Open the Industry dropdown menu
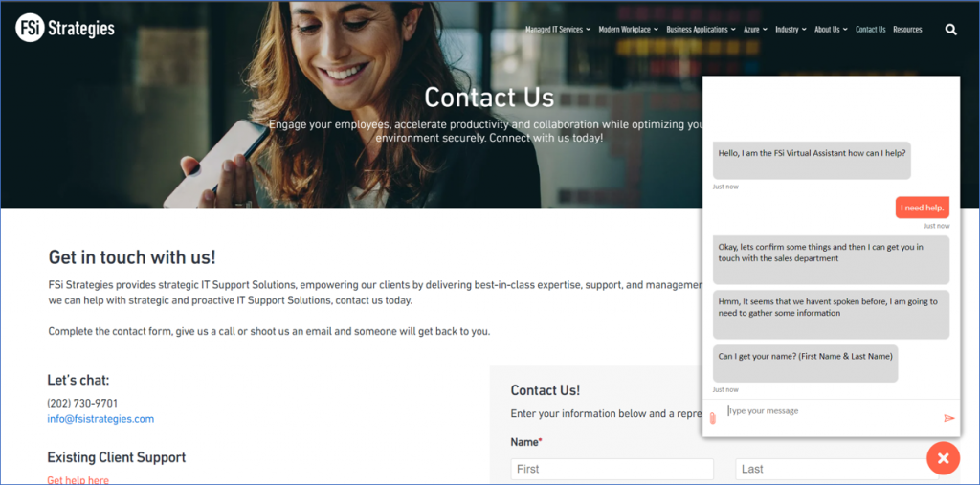The image size is (980, 485). [791, 30]
